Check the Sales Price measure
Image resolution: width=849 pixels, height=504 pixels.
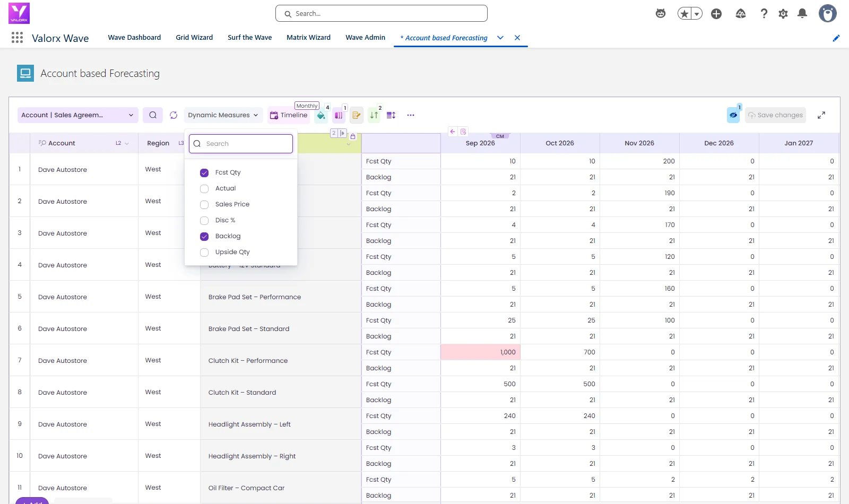[204, 204]
